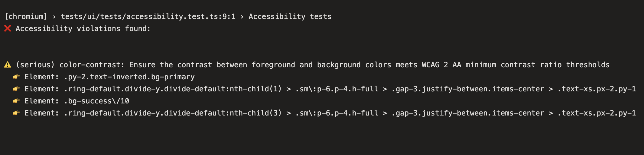This screenshot has width=644, height=155.
Task: Open the tests/ui/tests/accessibility.test.ts:9:1 file path
Action: 148,17
